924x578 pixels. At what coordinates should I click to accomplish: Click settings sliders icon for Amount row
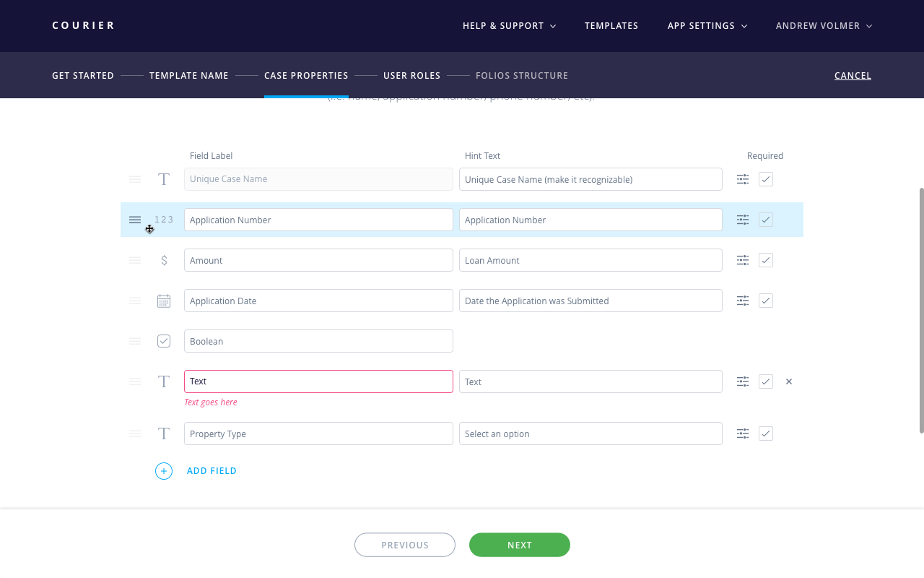coord(742,260)
